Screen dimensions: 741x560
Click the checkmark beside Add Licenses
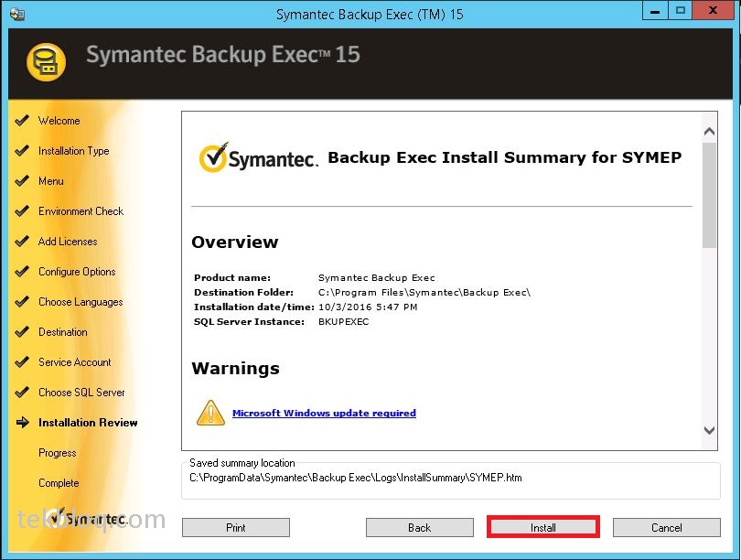(x=22, y=242)
